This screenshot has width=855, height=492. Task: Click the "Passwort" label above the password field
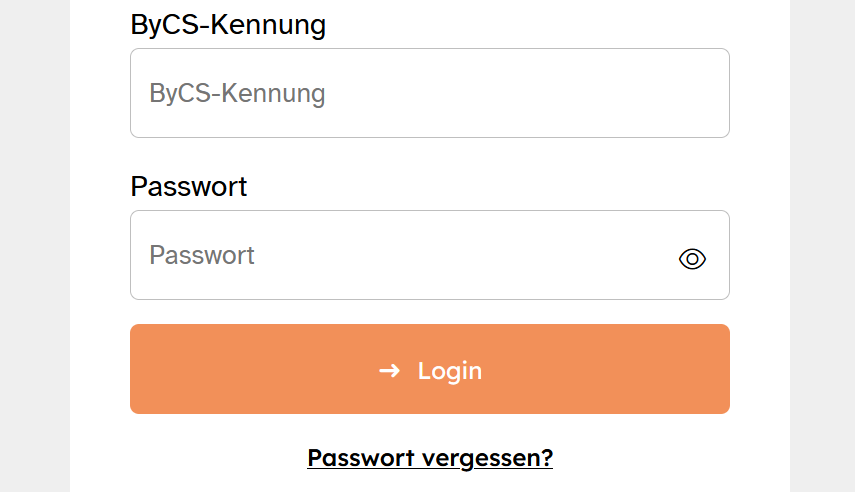pyautogui.click(x=189, y=187)
